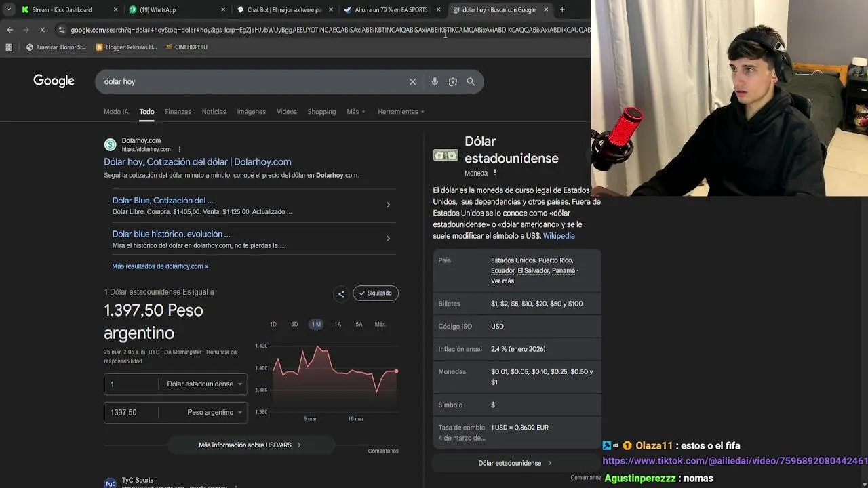Image resolution: width=868 pixels, height=488 pixels.
Task: Open site information icon in address bar
Action: [x=62, y=30]
